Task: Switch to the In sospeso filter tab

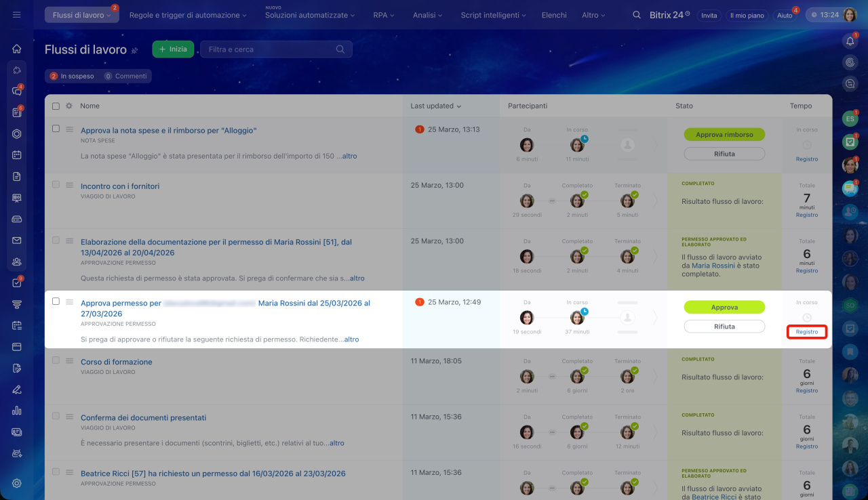Action: (72, 77)
